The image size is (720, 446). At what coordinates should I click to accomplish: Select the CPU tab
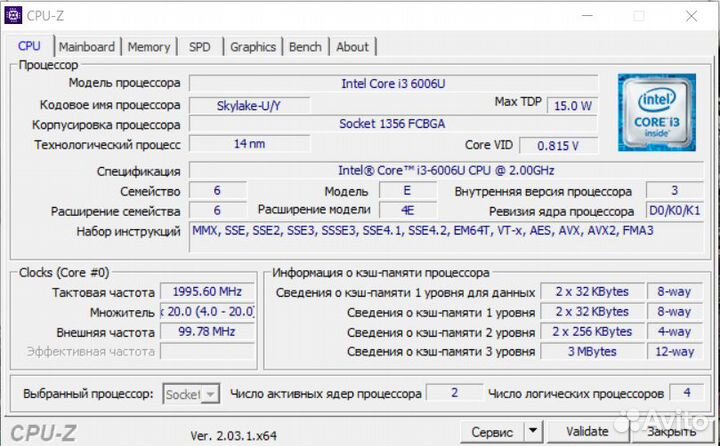(x=29, y=46)
